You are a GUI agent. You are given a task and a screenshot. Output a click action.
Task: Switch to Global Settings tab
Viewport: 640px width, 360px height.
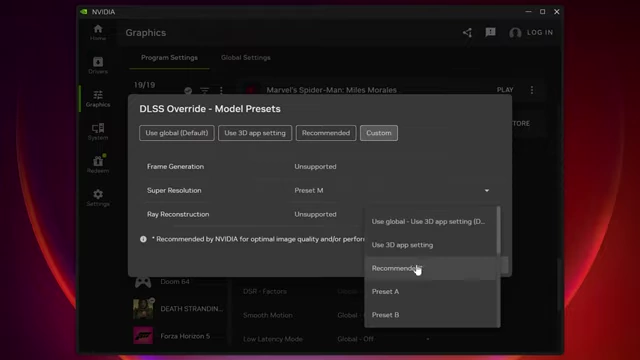click(x=246, y=58)
